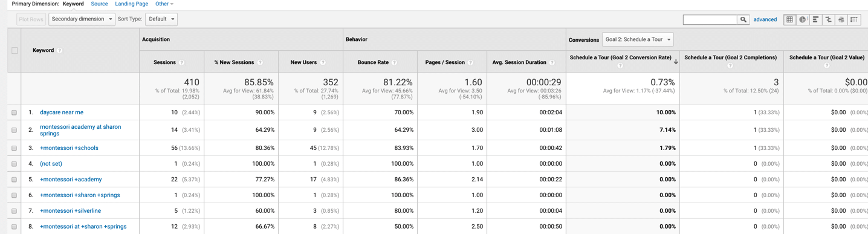
Task: Sort by Sessions column header
Action: (x=164, y=62)
